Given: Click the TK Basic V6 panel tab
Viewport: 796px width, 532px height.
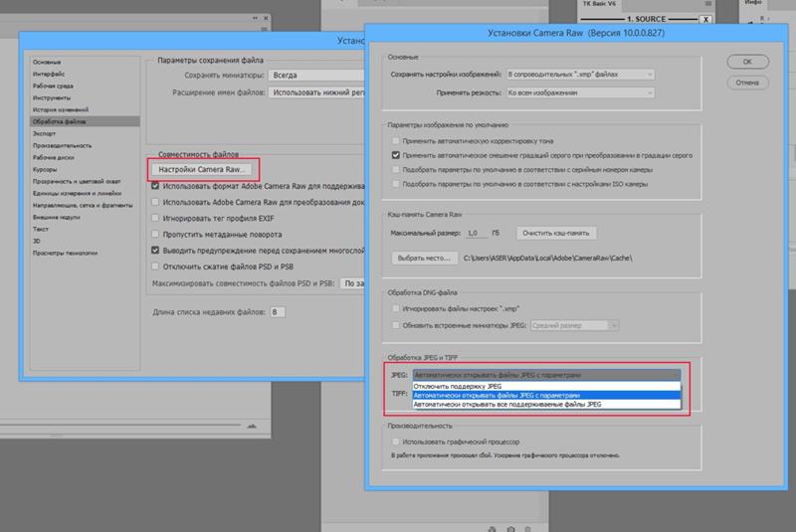Looking at the screenshot, I should [x=599, y=4].
